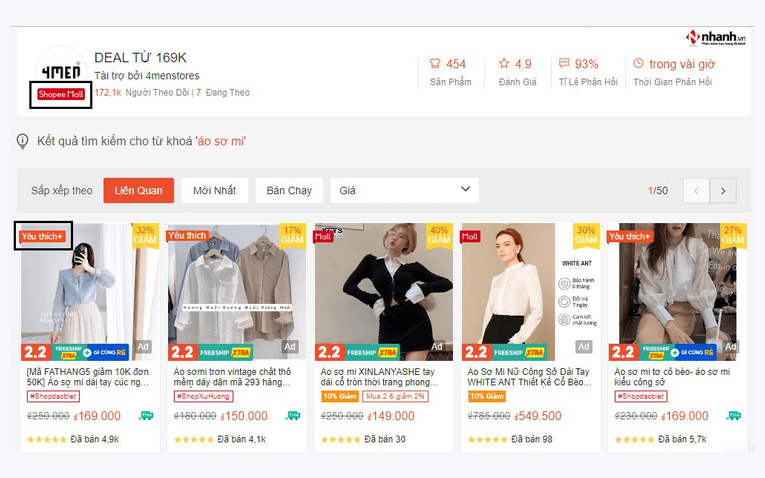Click the 93% response chat icon

coord(564,63)
